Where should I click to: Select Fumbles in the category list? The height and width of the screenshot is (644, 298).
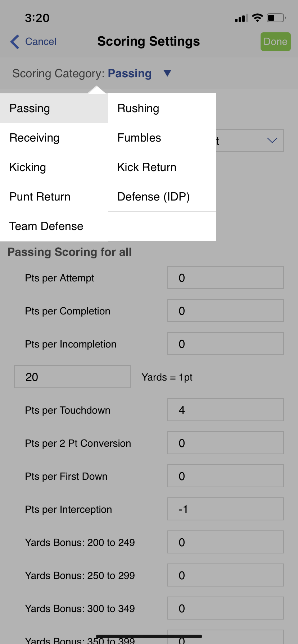(x=139, y=138)
